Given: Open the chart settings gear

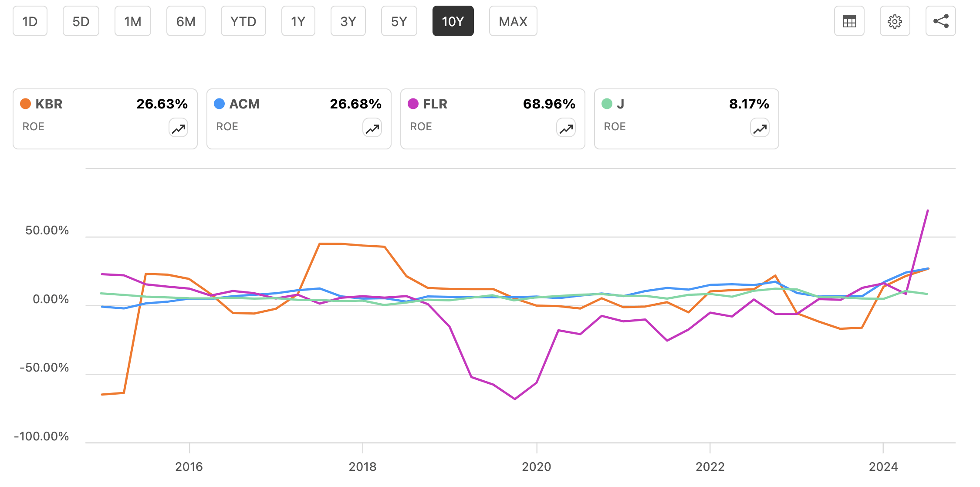Looking at the screenshot, I should (x=895, y=21).
